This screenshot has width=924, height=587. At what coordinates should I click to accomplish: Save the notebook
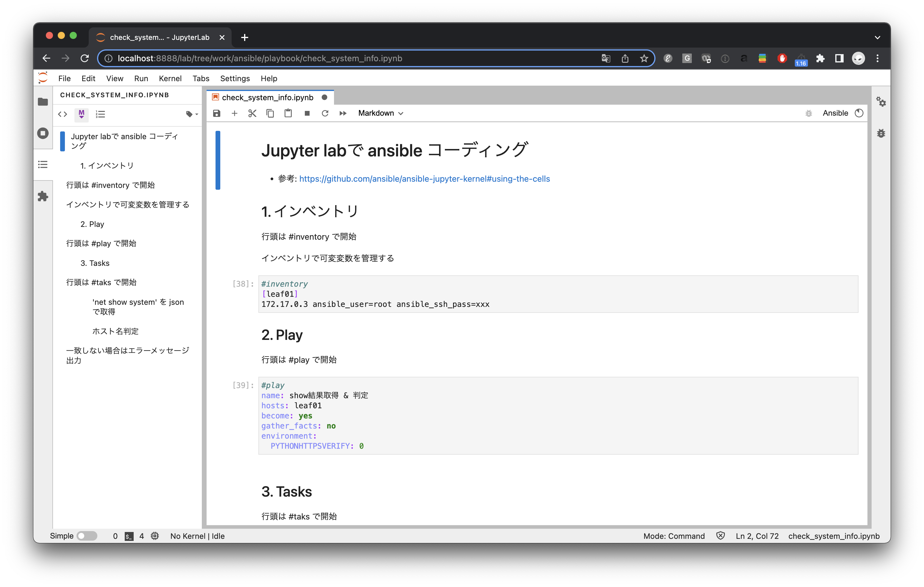point(217,113)
